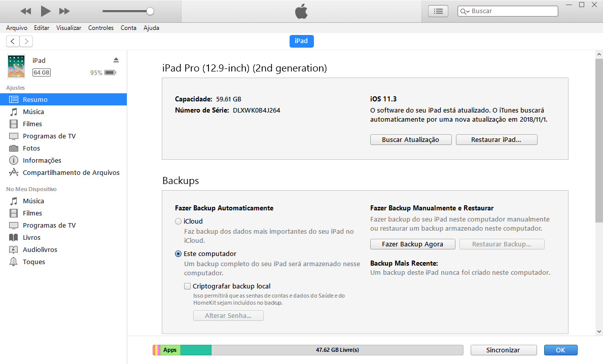603x364 pixels.
Task: Adjust the volume slider knob
Action: pyautogui.click(x=150, y=11)
